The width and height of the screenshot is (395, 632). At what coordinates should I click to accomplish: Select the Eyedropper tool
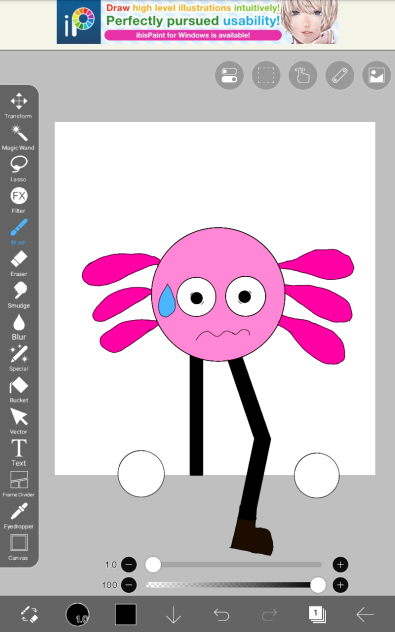point(19,516)
